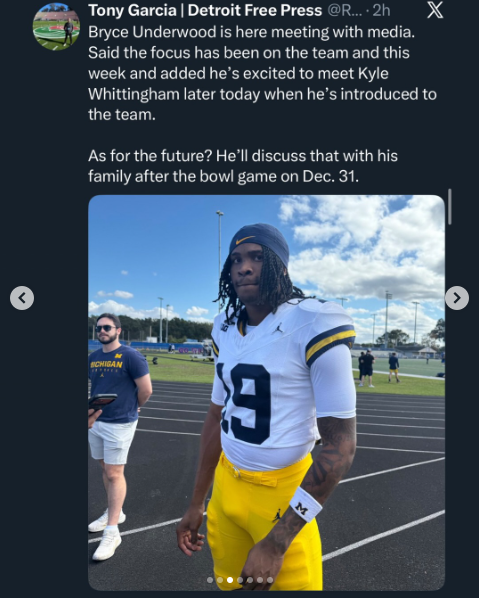Click the tweet text about Bryce Underwood
Viewport: 479px width, 598px height.
[x=262, y=73]
